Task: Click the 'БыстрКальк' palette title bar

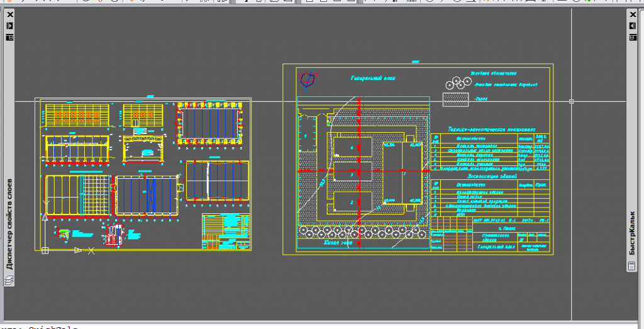Action: (633, 233)
